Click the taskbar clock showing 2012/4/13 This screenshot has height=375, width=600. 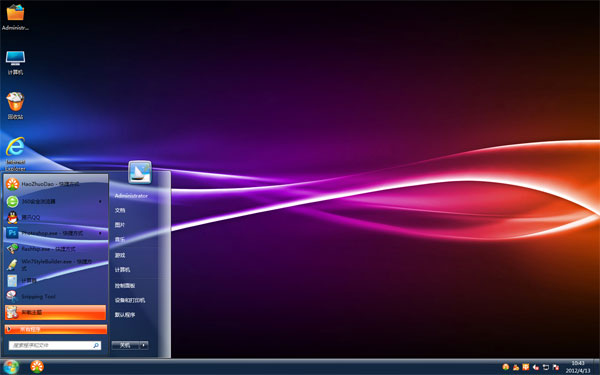[578, 367]
